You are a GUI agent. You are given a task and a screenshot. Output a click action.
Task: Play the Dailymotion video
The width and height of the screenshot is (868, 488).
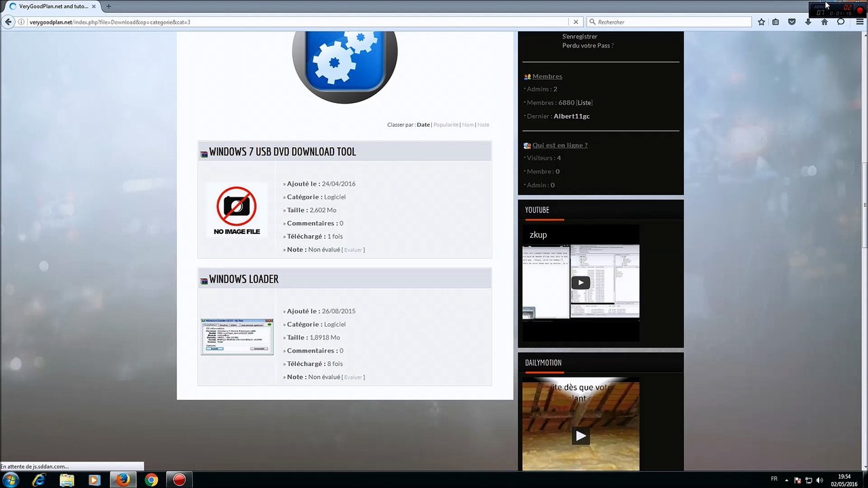(x=580, y=436)
